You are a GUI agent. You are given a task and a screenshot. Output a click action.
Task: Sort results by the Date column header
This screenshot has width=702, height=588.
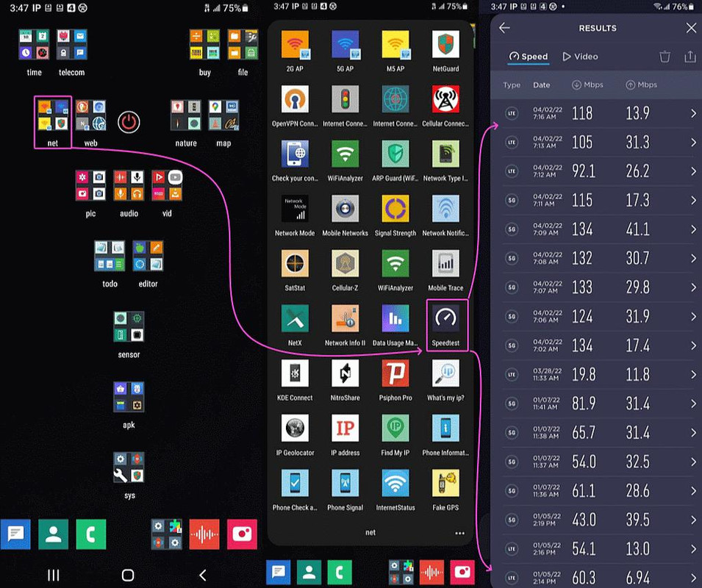coord(541,85)
